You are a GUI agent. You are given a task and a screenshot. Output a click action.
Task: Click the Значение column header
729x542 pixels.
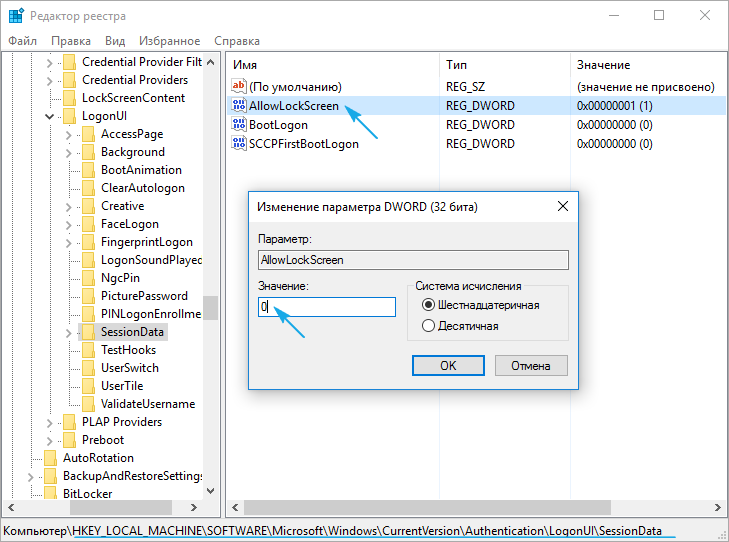603,64
